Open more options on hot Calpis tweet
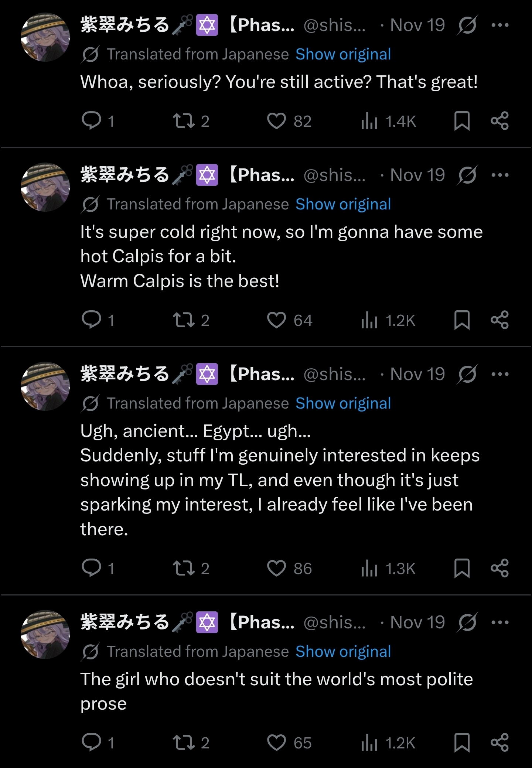This screenshot has width=532, height=768. 500,175
